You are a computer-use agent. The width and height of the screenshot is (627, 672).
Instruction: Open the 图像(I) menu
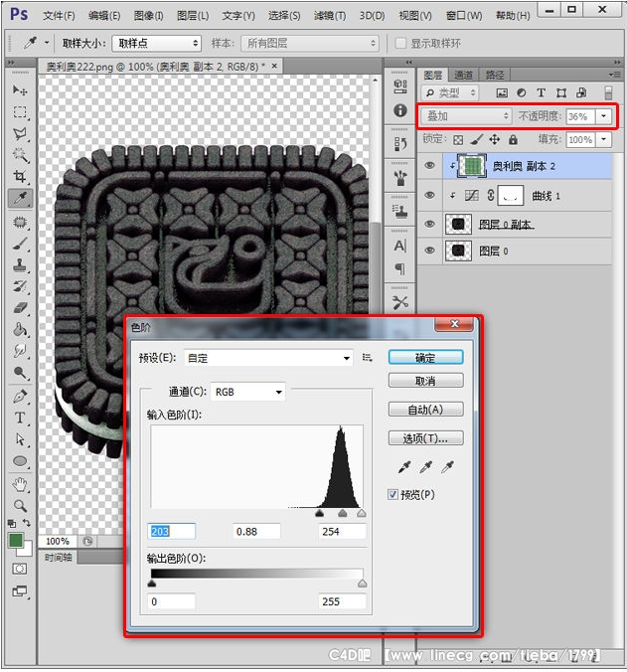coord(148,16)
